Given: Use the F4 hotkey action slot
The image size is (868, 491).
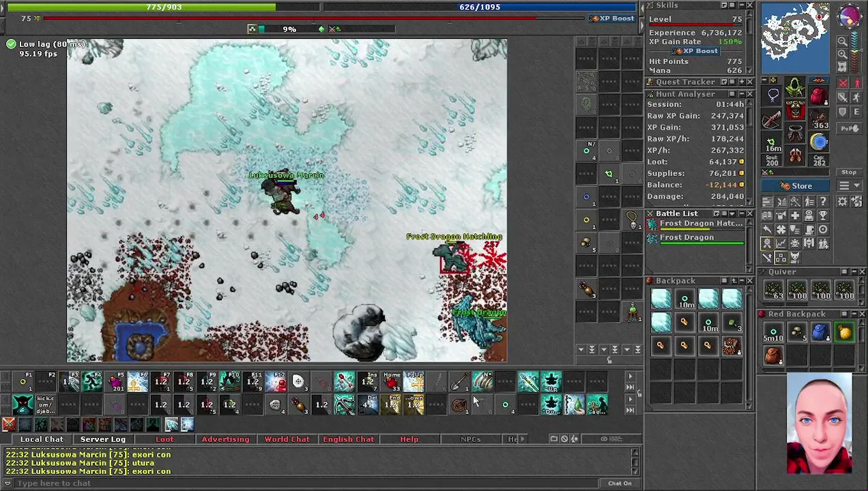Looking at the screenshot, I should tap(92, 382).
